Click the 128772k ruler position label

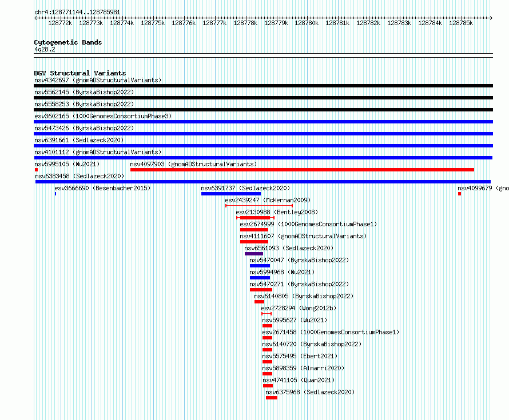click(x=60, y=23)
